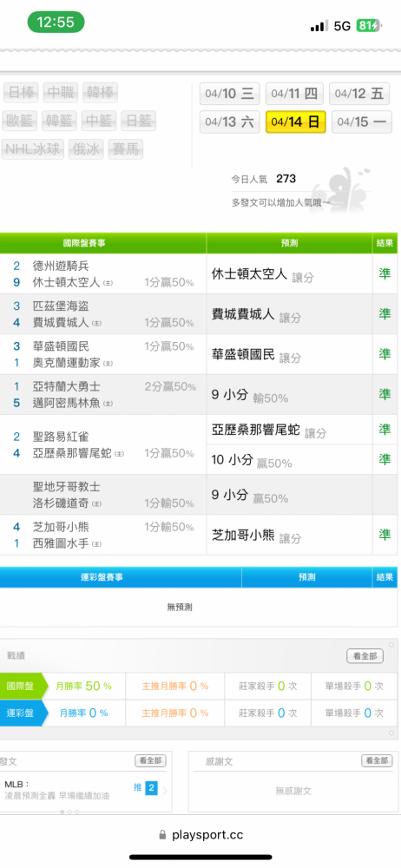Click the playsport.cc address bar
401x868 pixels.
200,835
